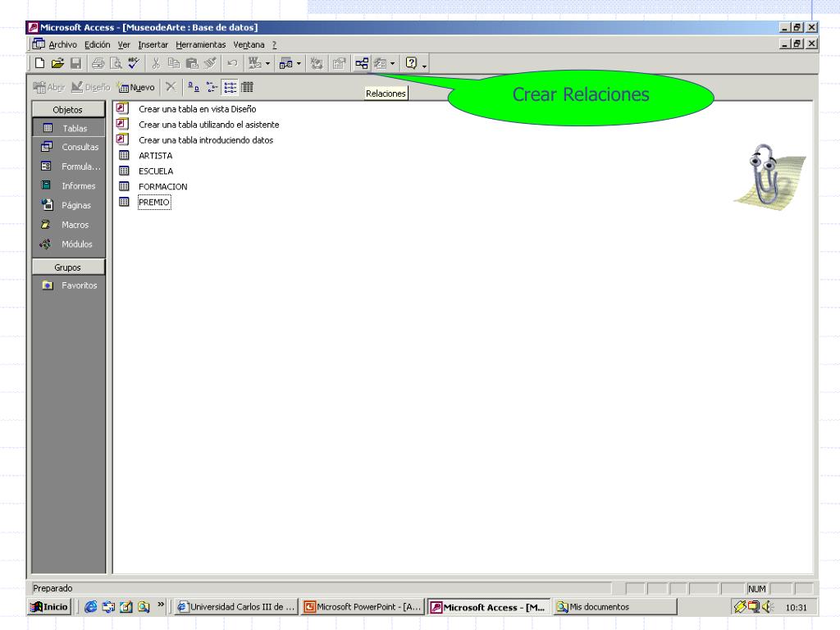Click the New database icon
Image resolution: width=840 pixels, height=630 pixels.
[x=39, y=63]
